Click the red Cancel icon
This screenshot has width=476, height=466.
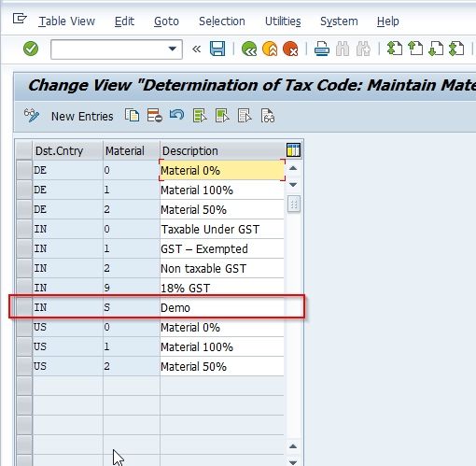pos(290,49)
